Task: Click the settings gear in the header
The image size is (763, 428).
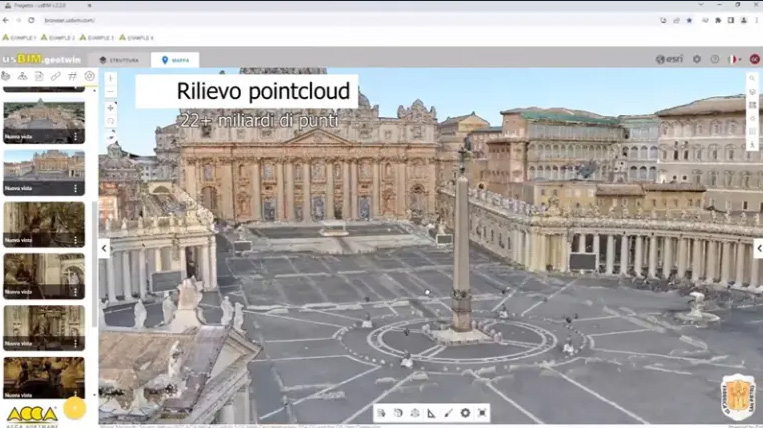Action: pos(697,60)
